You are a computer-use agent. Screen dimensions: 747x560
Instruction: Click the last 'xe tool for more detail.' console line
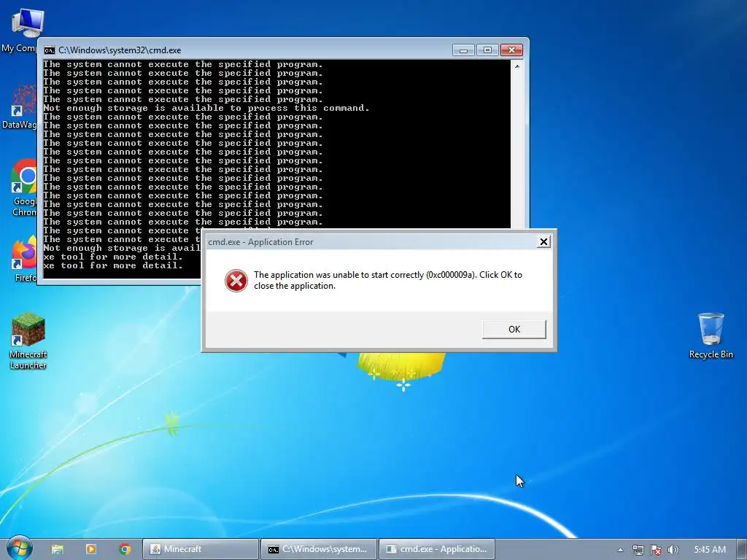tap(113, 265)
